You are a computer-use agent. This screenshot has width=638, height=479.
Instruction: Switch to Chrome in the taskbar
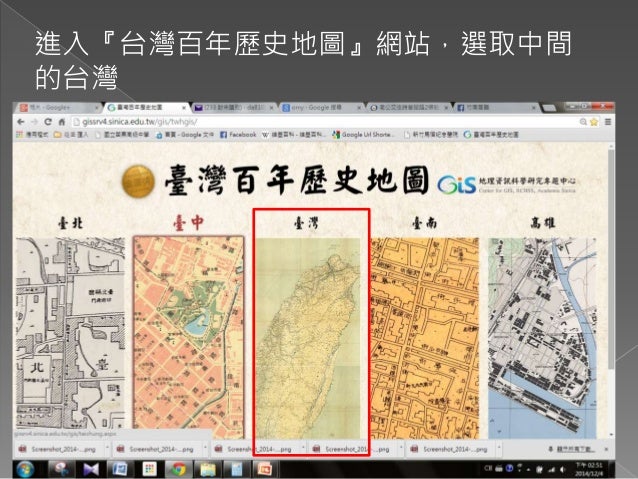point(178,470)
